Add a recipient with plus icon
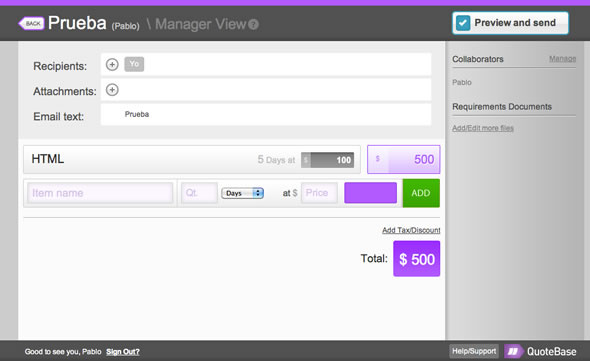590x361 pixels. 112,64
